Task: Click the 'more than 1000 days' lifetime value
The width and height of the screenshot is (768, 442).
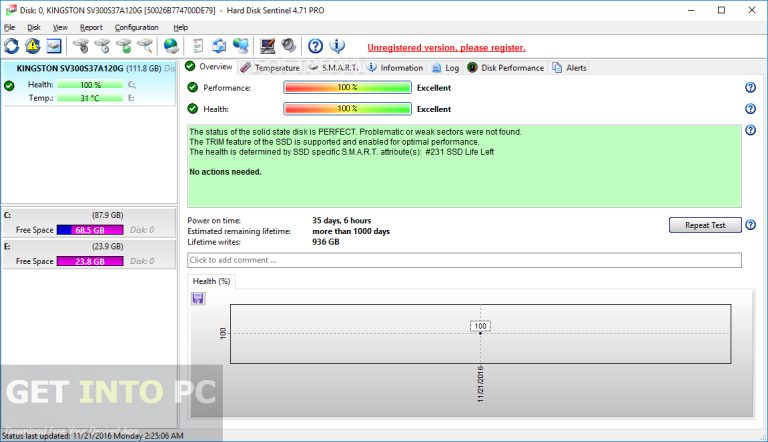Action: tap(351, 231)
